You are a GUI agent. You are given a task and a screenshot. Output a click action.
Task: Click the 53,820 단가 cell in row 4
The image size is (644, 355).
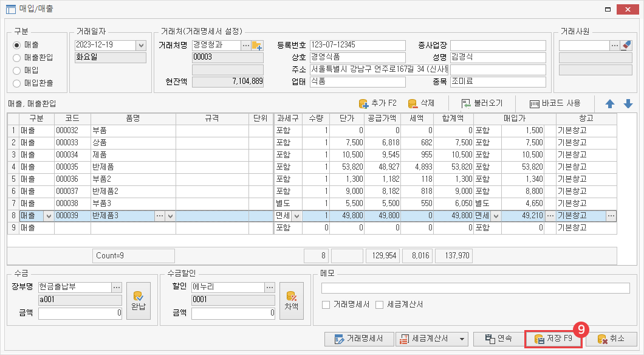pyautogui.click(x=347, y=167)
